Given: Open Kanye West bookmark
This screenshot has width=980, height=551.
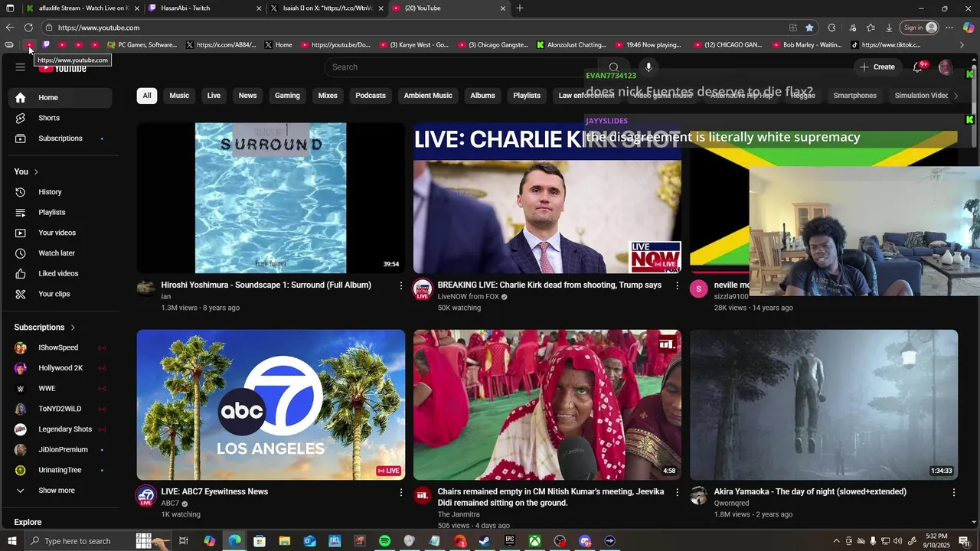Looking at the screenshot, I should click(414, 45).
